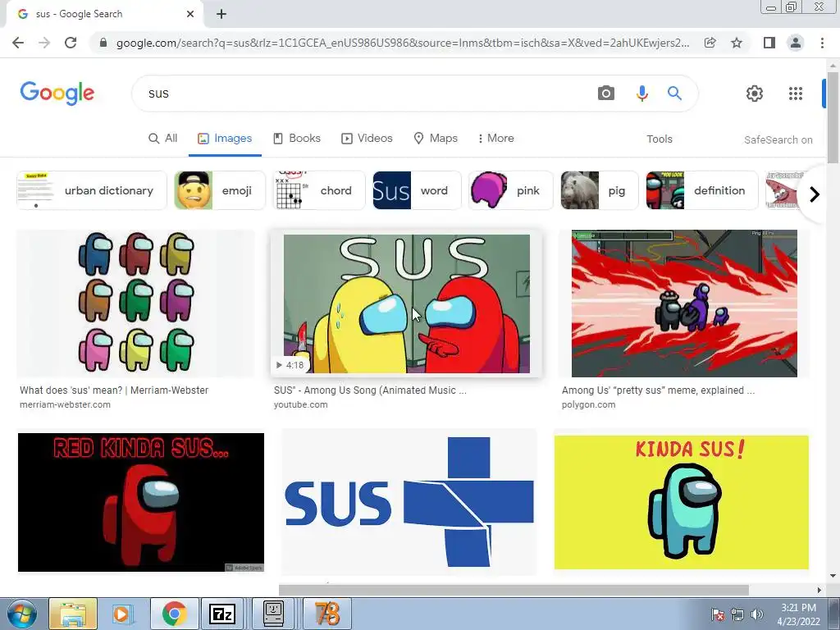Click the youtube.com source link
Screen dimensions: 840x630
point(300,404)
